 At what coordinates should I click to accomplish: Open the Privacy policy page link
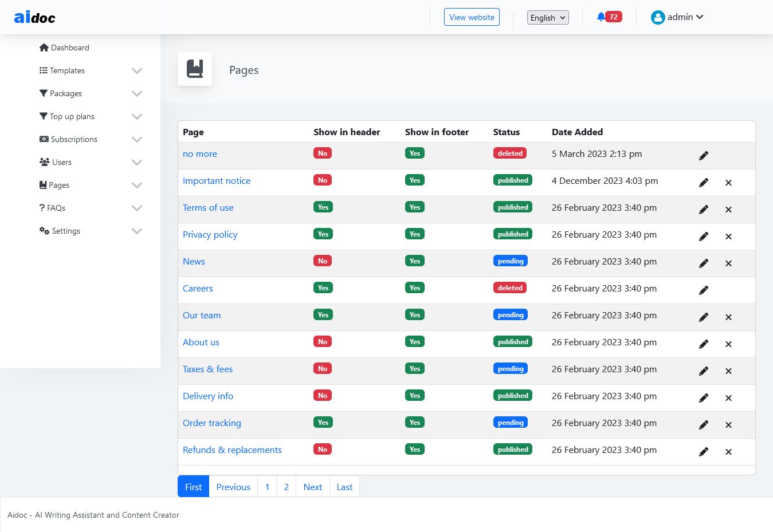[210, 235]
